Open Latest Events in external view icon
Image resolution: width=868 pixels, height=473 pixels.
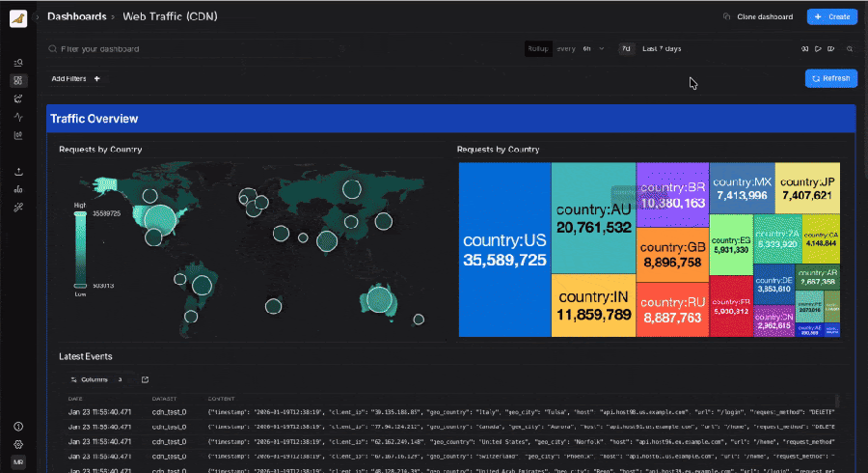click(145, 379)
